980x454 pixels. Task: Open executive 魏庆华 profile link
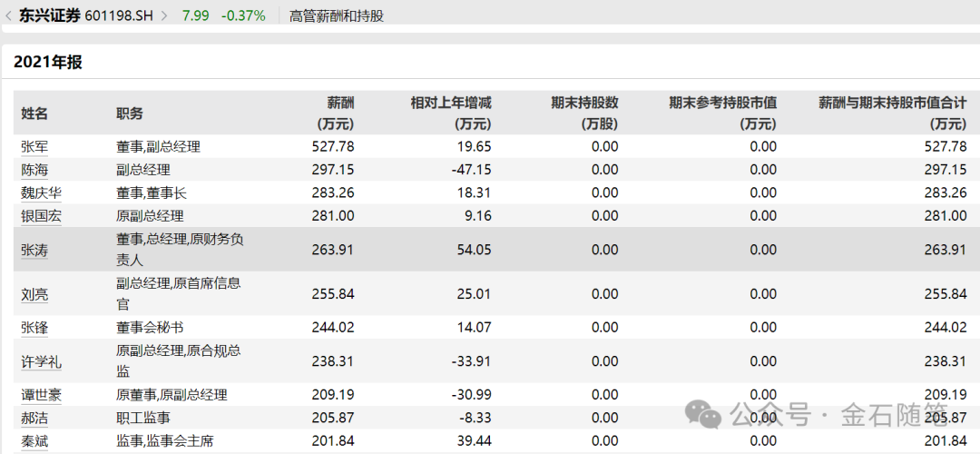point(41,193)
